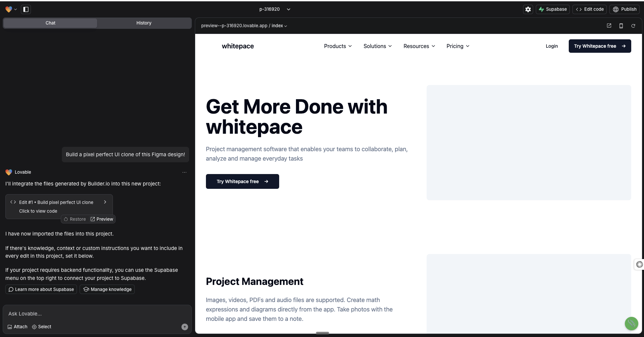The height and width of the screenshot is (337, 644).
Task: Click the Ask Lovable input field
Action: [x=97, y=313]
